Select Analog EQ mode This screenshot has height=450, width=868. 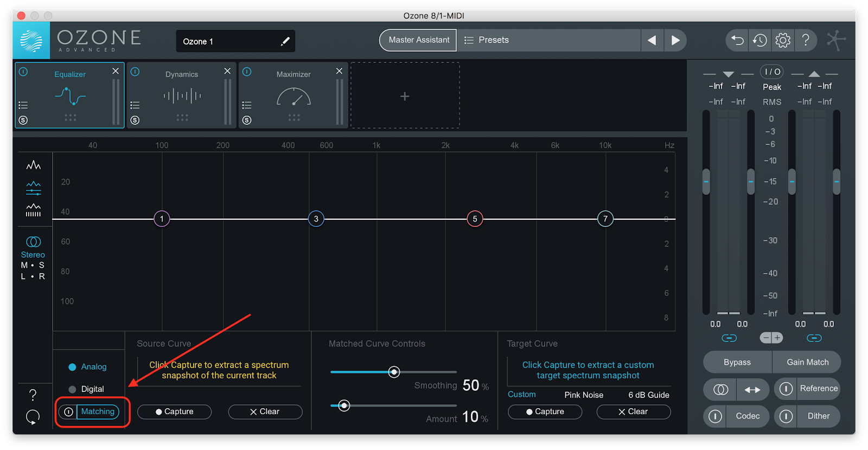(x=88, y=367)
